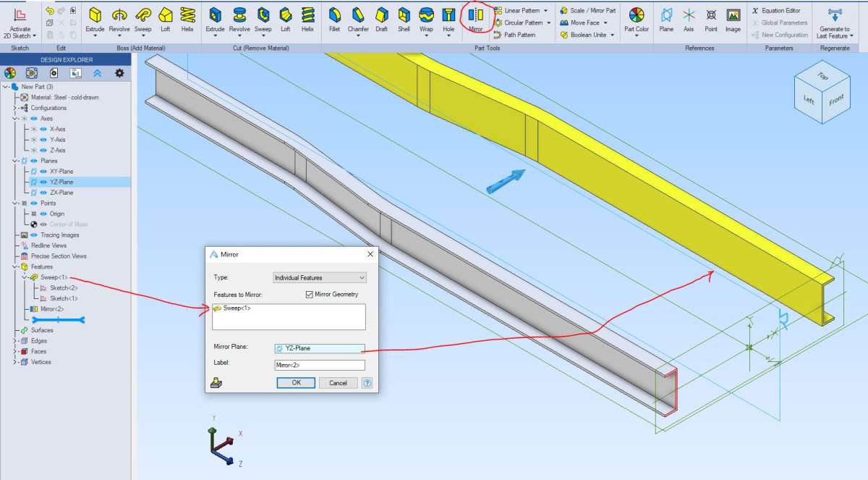Select YZ-Plane in the Design Explorer

(61, 182)
